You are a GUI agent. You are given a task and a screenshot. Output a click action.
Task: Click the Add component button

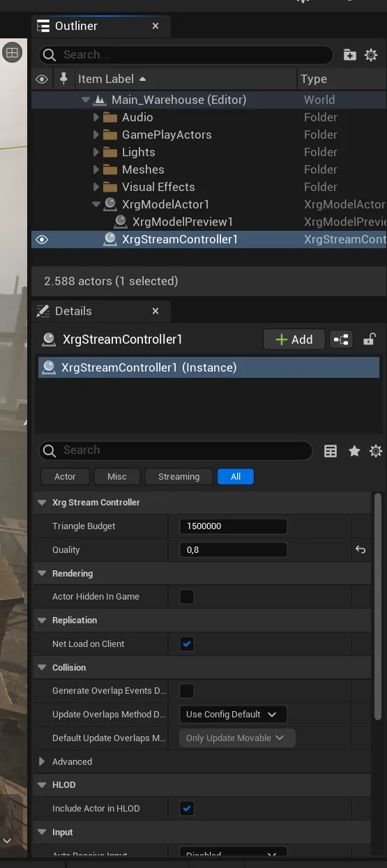pos(294,340)
